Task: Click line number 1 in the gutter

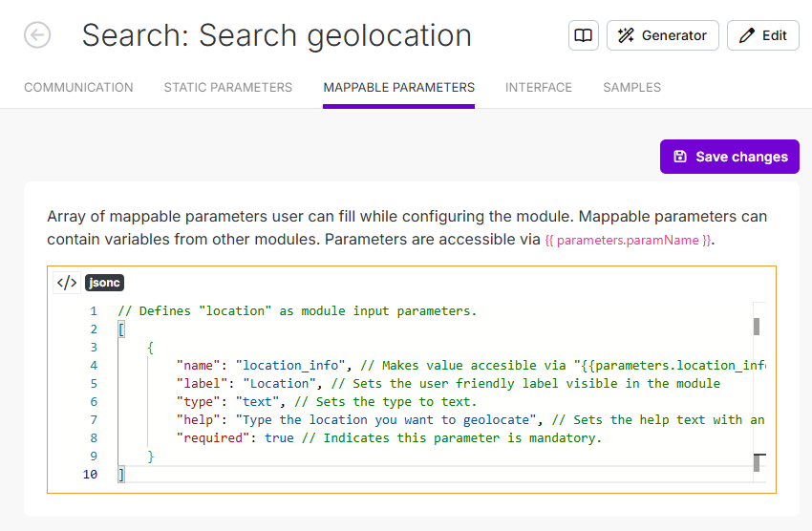Action: [94, 311]
